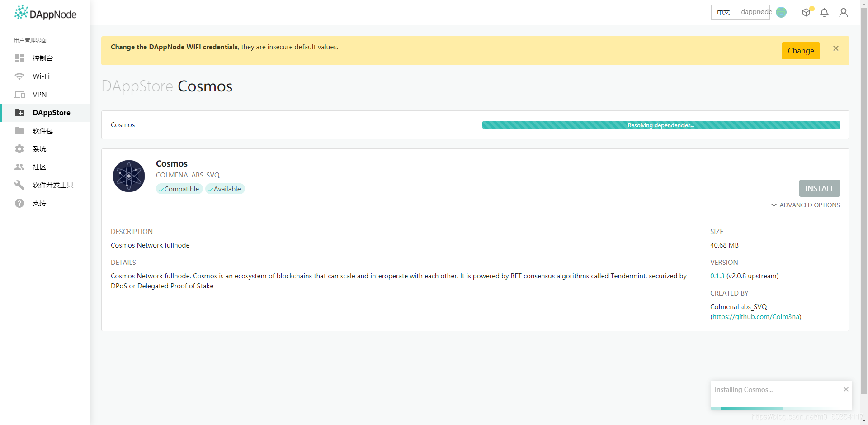Image resolution: width=868 pixels, height=425 pixels.
Task: Open the user profile icon
Action: click(844, 12)
